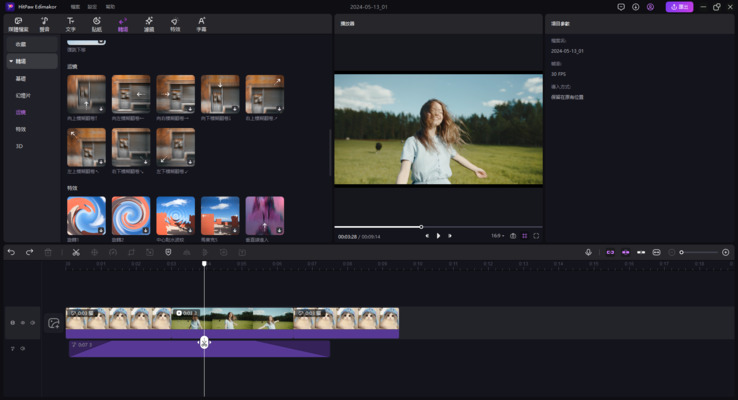Play the video in preview player
Image resolution: width=738 pixels, height=400 pixels.
[438, 236]
